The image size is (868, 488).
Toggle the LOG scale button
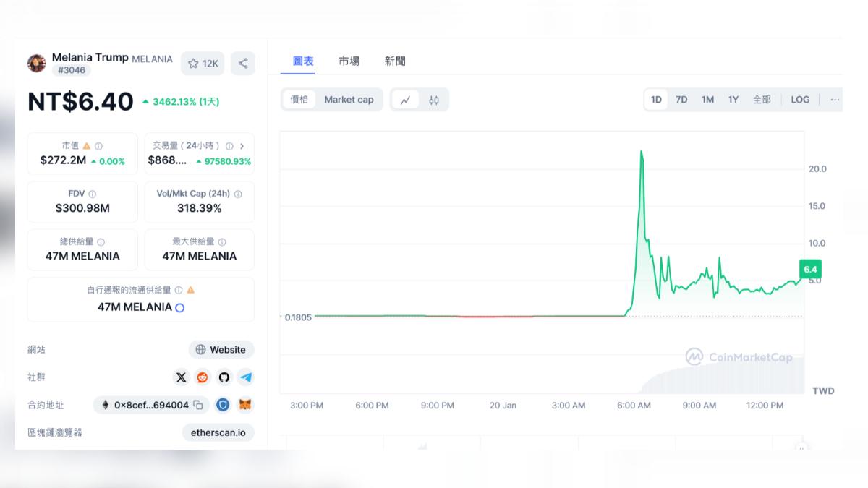[x=800, y=100]
